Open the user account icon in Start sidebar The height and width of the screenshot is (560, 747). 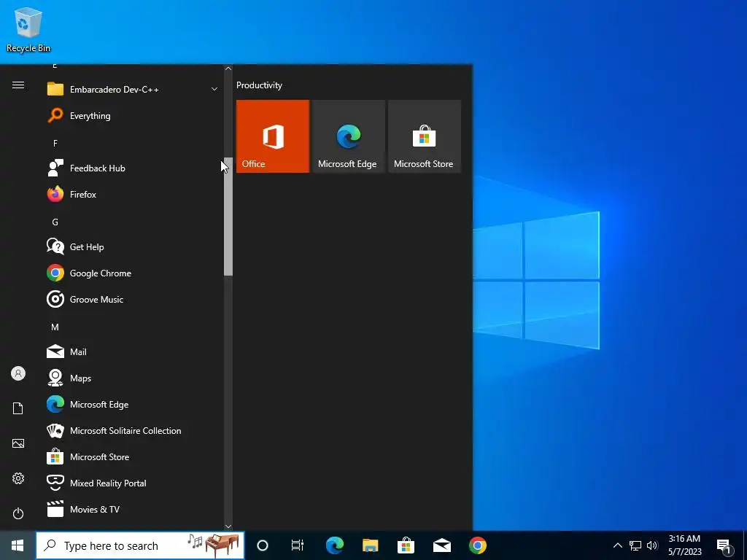18,373
